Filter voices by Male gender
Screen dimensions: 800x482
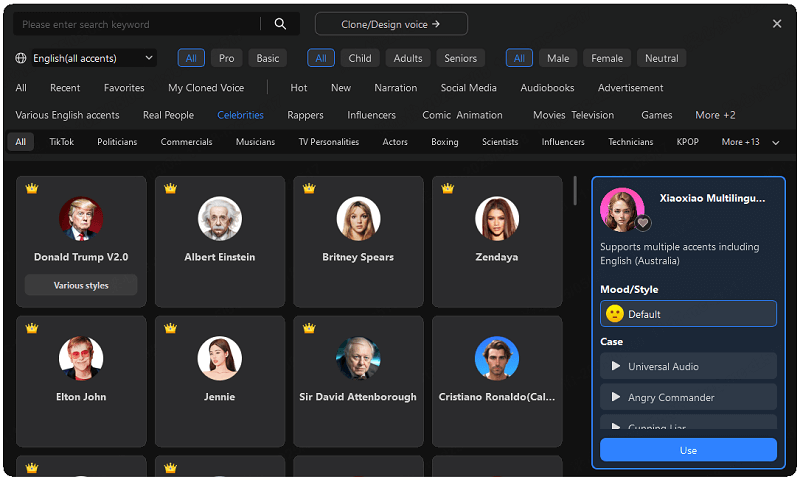pyautogui.click(x=558, y=58)
